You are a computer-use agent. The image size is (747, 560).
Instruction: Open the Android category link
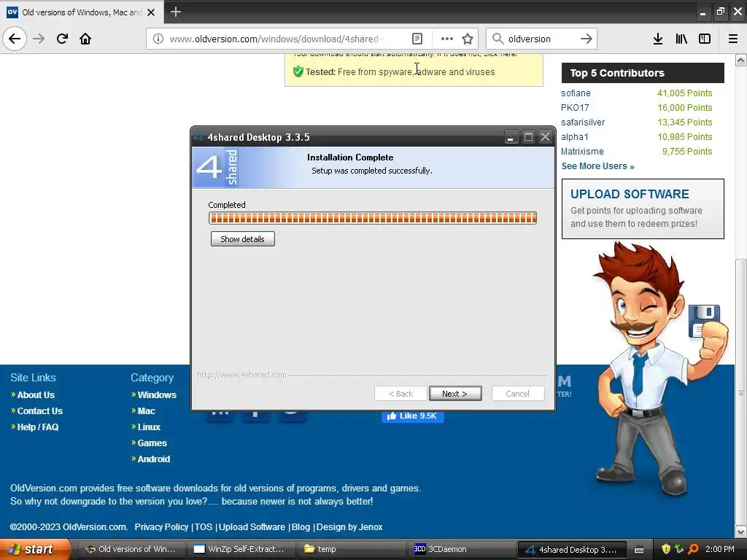click(x=153, y=459)
